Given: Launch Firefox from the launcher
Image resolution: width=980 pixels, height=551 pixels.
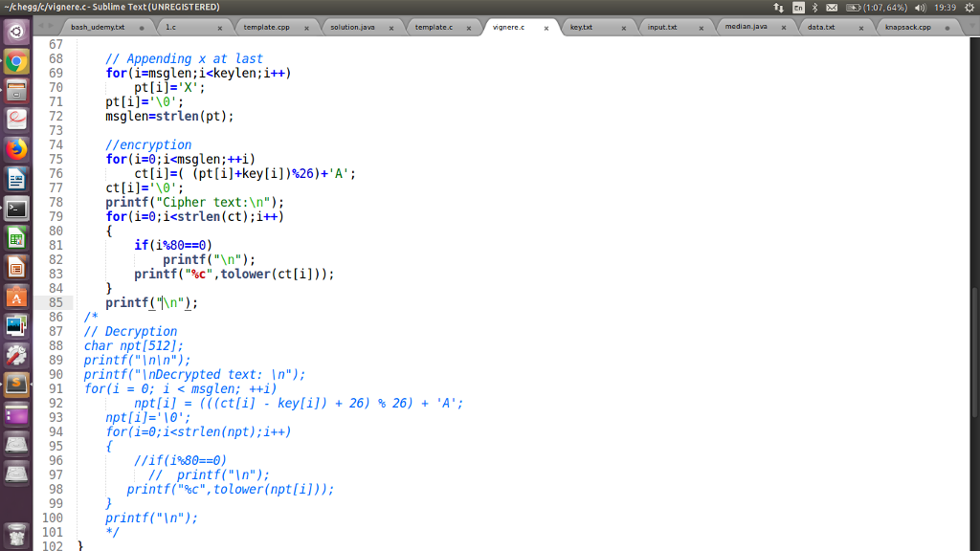Looking at the screenshot, I should point(16,149).
